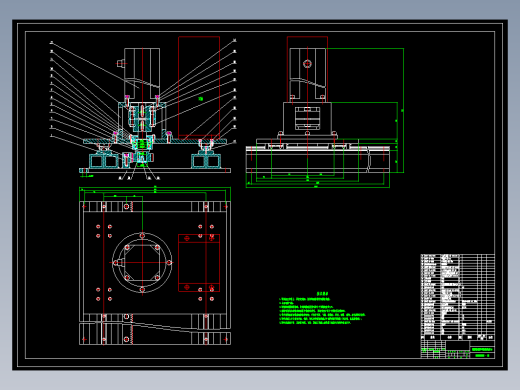Screen dimensions: 520x390
Task: Select the cyan right support block in section view
Action: (x=206, y=161)
